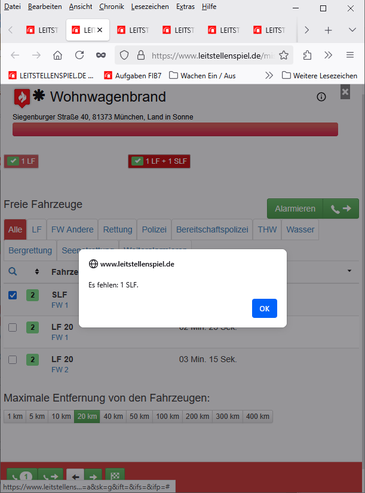The height and width of the screenshot is (493, 365).
Task: Open the browser home page
Action: pos(58,55)
